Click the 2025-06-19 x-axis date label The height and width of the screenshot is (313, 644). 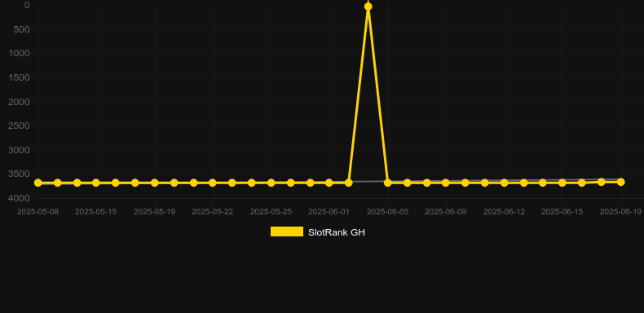(x=620, y=212)
